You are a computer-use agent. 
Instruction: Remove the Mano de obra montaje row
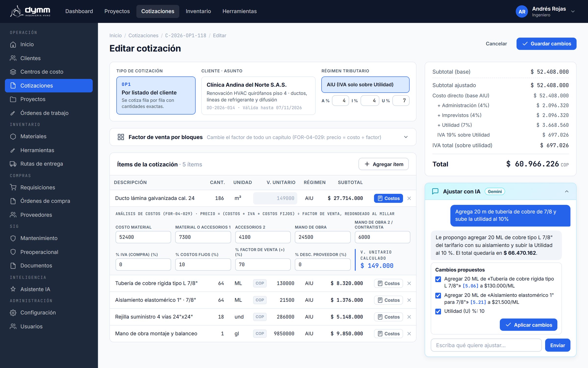pos(409,334)
